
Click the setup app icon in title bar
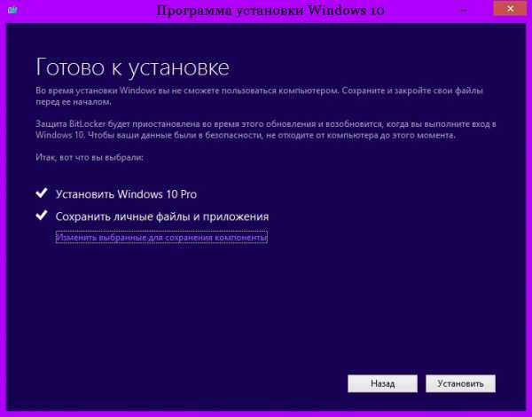(x=12, y=10)
